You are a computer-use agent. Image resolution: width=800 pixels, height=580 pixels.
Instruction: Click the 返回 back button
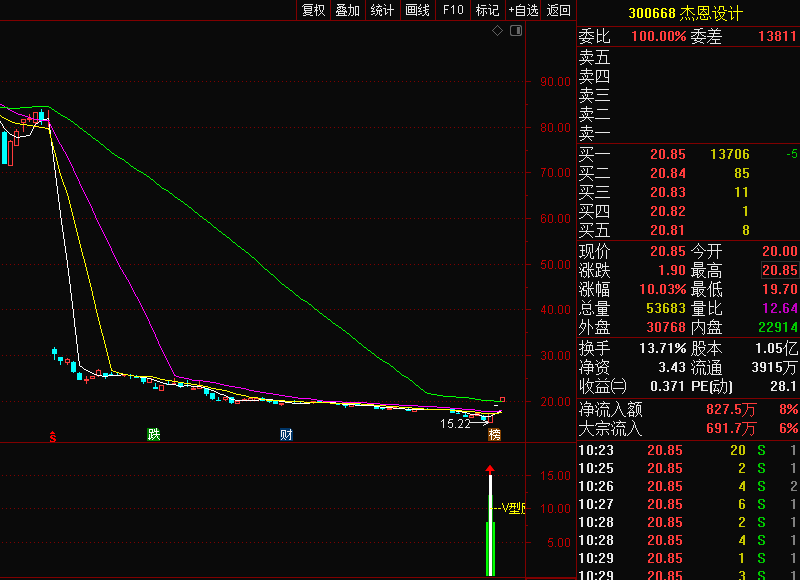(559, 10)
